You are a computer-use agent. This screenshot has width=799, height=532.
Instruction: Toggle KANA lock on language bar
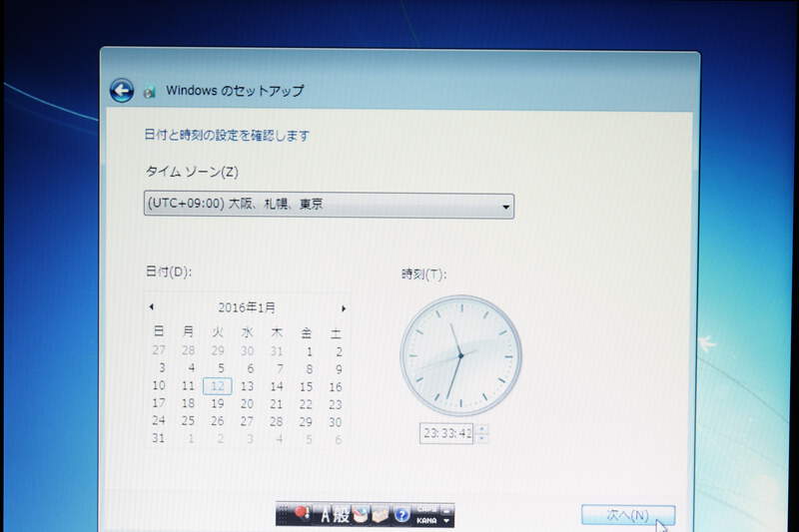tap(426, 521)
